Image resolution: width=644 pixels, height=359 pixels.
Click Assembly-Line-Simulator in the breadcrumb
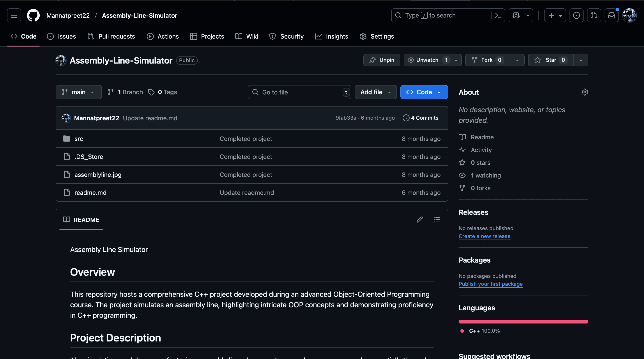coord(140,16)
